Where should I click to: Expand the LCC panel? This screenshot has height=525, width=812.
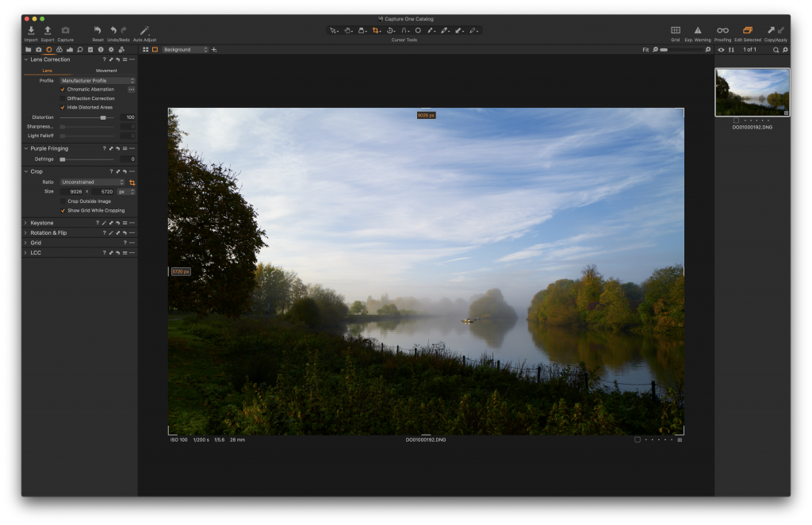coord(26,253)
